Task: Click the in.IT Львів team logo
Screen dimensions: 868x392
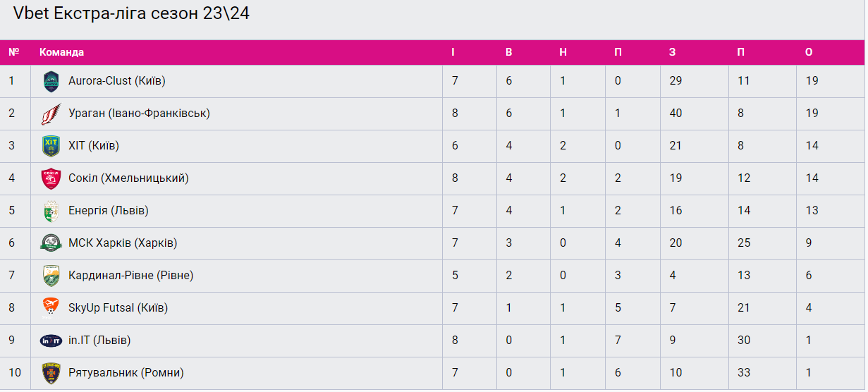Action: (51, 341)
